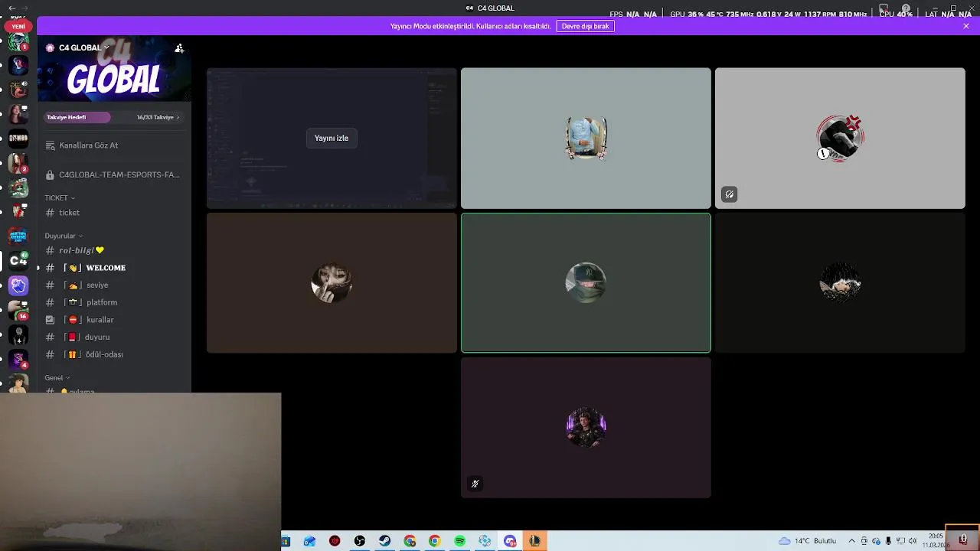Open Steam from the taskbar
This screenshot has width=980, height=551.
pyautogui.click(x=384, y=541)
